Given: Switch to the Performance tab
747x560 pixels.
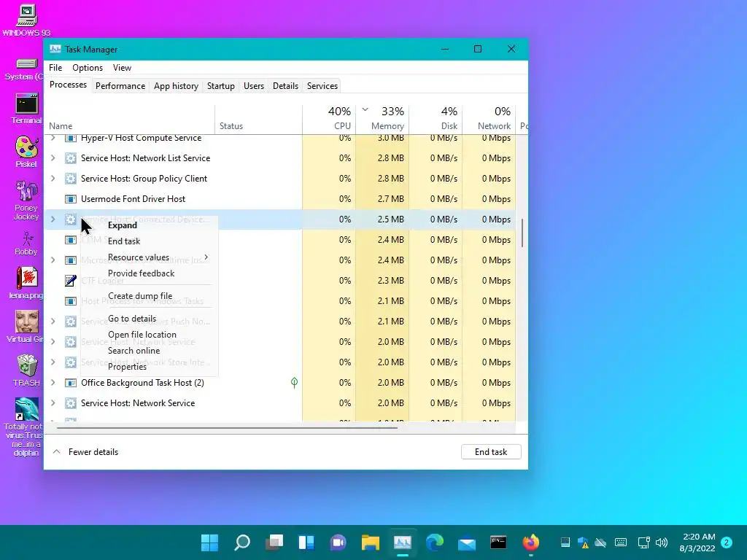Looking at the screenshot, I should (120, 86).
